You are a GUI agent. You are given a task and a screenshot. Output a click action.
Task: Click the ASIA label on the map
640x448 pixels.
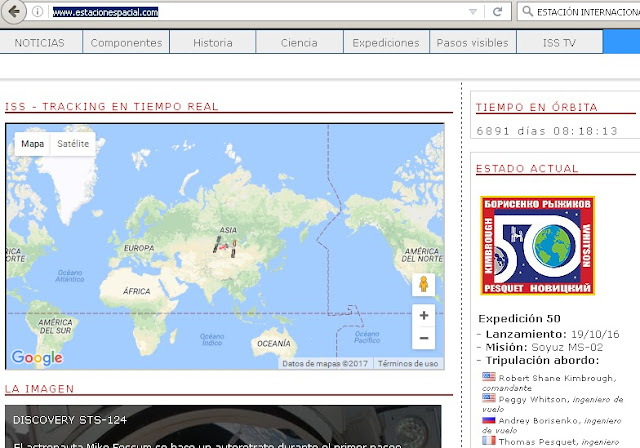pyautogui.click(x=228, y=230)
